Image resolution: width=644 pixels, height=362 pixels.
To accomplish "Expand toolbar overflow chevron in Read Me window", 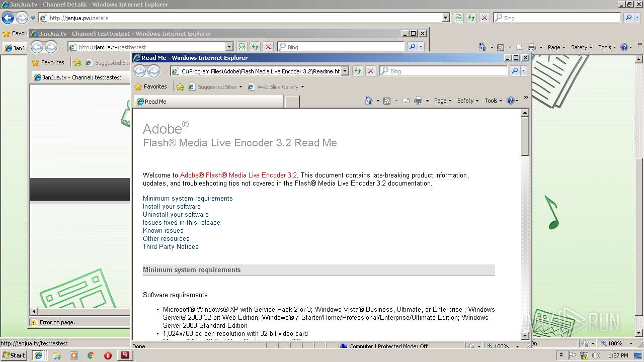I will click(526, 98).
